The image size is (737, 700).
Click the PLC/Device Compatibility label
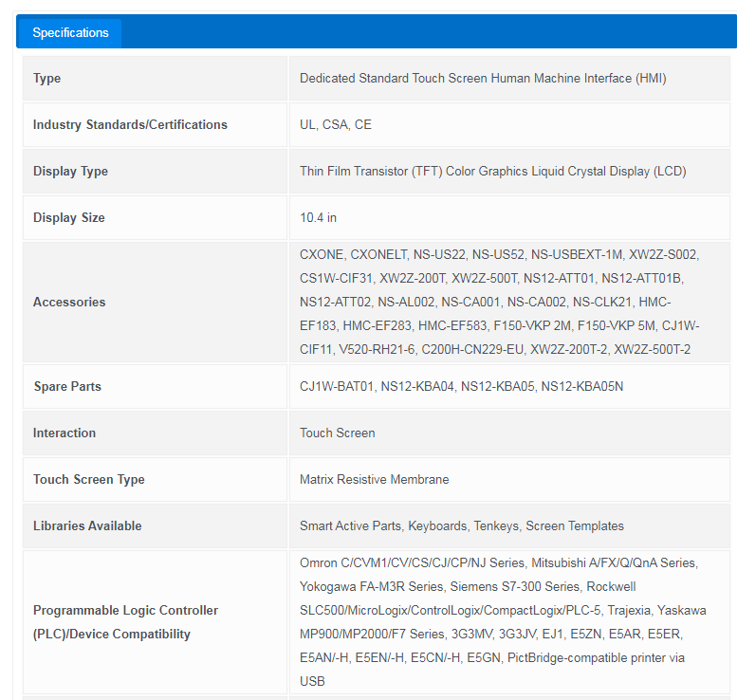(125, 622)
